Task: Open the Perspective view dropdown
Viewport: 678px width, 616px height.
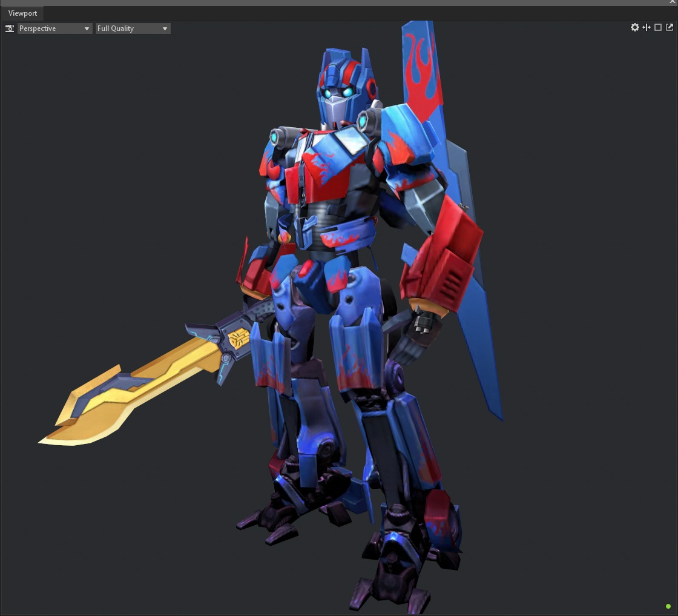Action: 54,28
